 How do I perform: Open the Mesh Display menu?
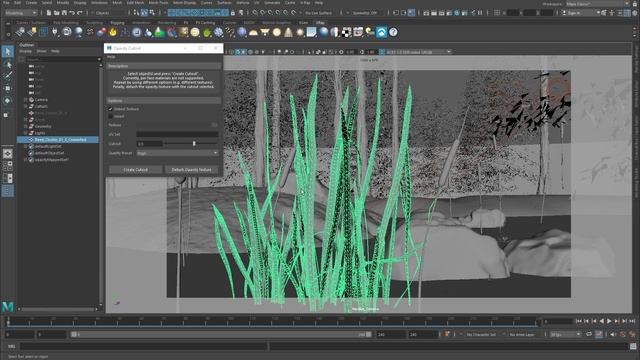coord(184,3)
